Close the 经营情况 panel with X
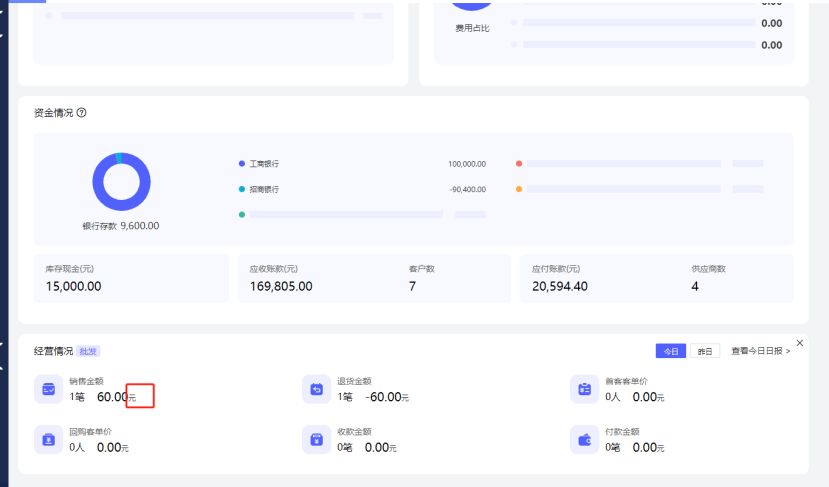829x487 pixels. (x=799, y=343)
